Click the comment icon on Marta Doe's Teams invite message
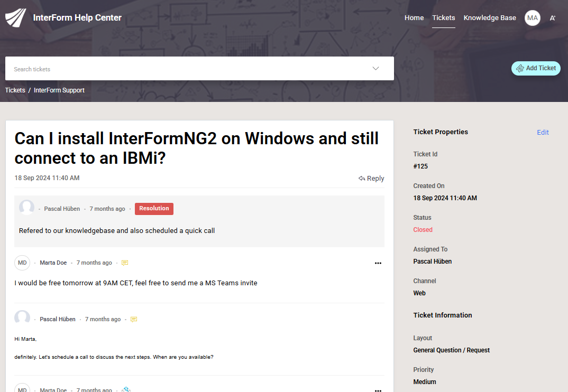The width and height of the screenshot is (568, 392). click(125, 263)
